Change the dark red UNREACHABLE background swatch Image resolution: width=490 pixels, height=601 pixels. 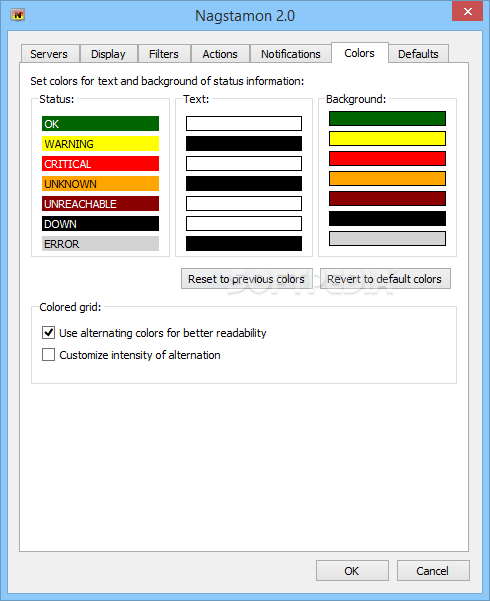[387, 198]
